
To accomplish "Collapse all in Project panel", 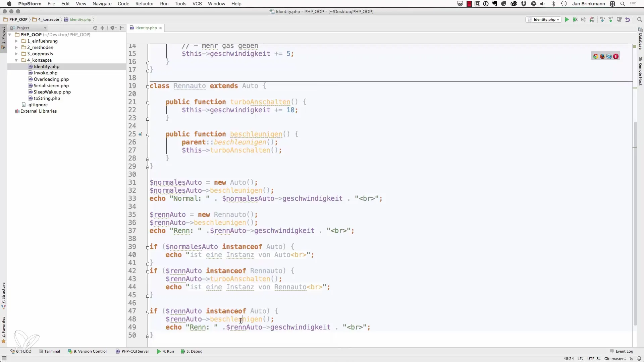I will (103, 28).
